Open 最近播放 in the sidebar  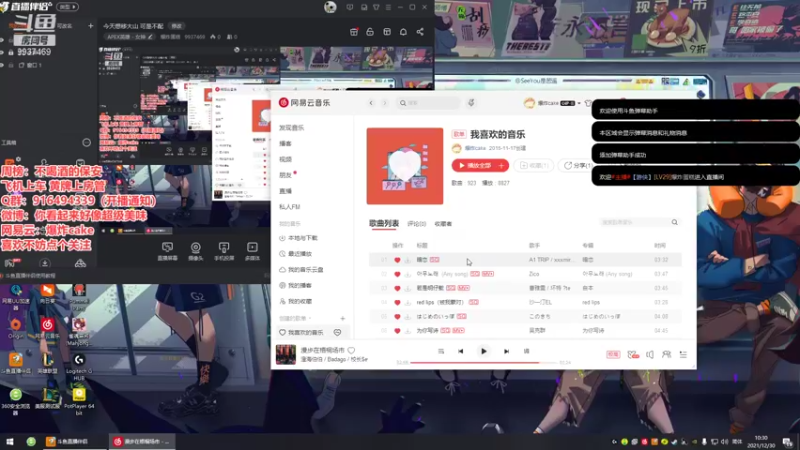click(299, 254)
